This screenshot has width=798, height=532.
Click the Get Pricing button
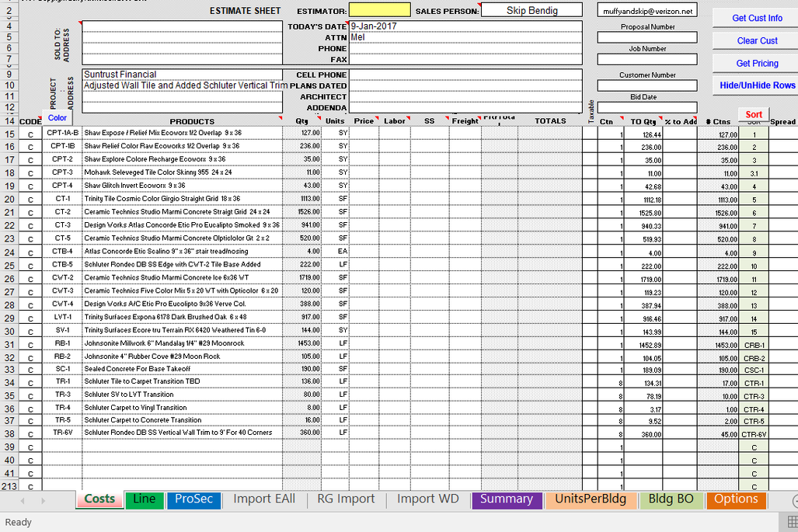[x=757, y=64]
